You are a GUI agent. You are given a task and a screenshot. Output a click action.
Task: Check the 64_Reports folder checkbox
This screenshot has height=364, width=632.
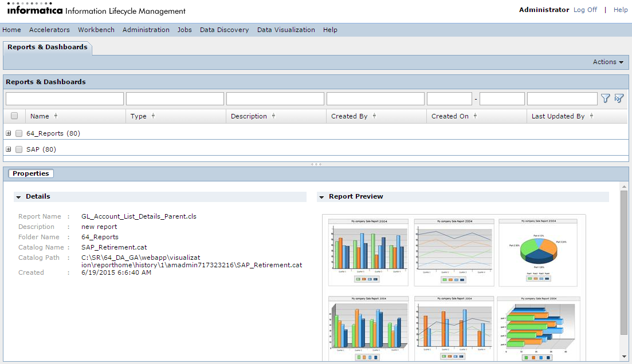(19, 133)
